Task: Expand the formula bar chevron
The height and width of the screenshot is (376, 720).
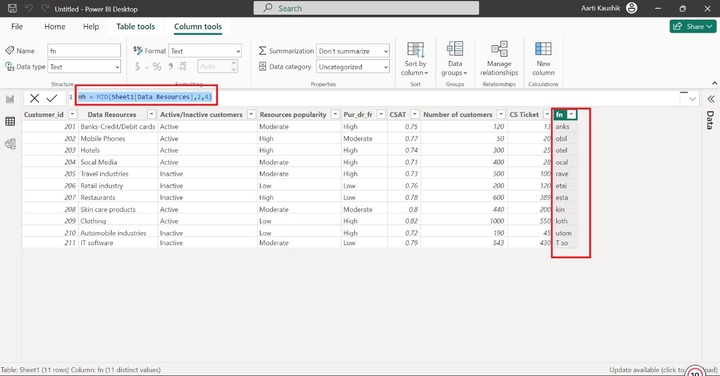Action: tap(692, 99)
